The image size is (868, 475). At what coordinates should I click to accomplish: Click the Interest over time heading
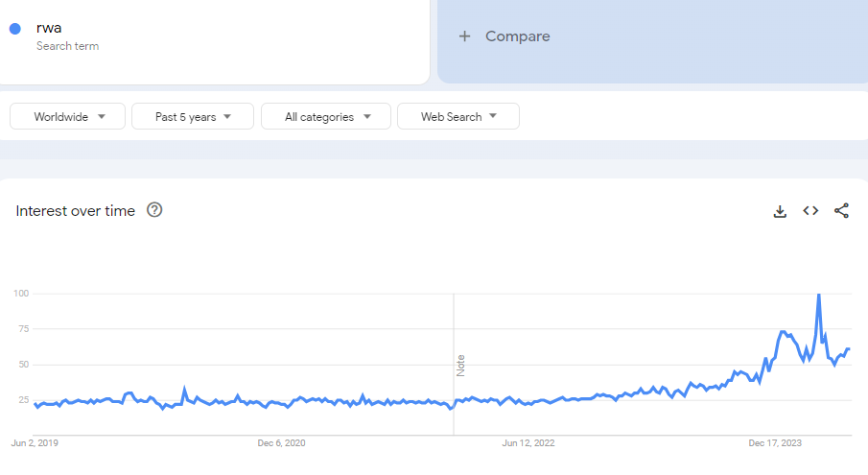click(76, 211)
